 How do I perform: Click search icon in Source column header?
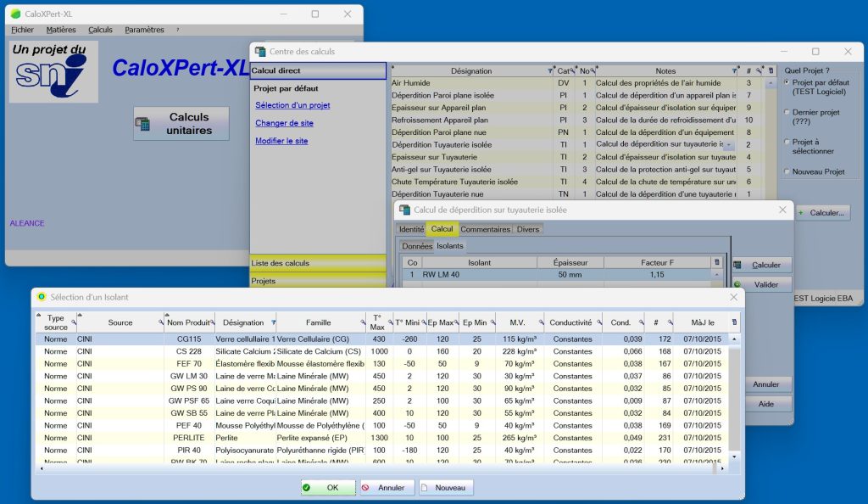point(160,322)
